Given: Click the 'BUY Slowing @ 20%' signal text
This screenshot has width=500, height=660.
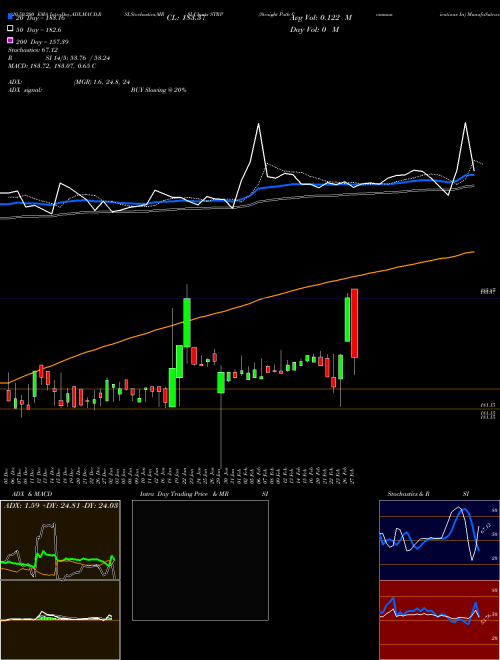Looking at the screenshot, I should coord(158,90).
